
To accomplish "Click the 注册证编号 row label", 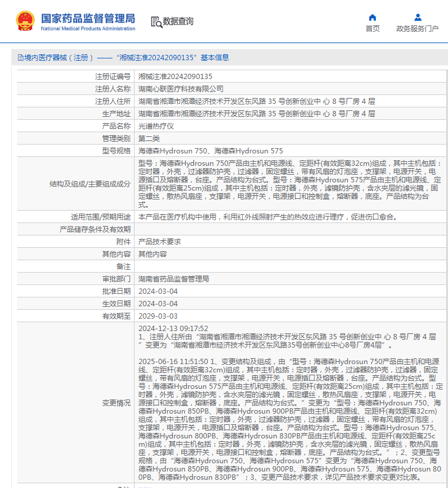I will point(113,77).
